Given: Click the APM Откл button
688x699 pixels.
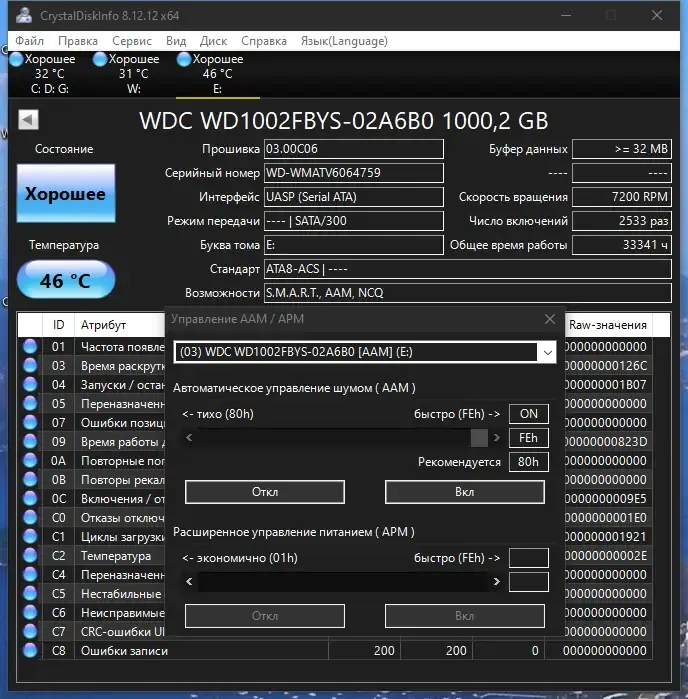Looking at the screenshot, I should click(x=265, y=616).
